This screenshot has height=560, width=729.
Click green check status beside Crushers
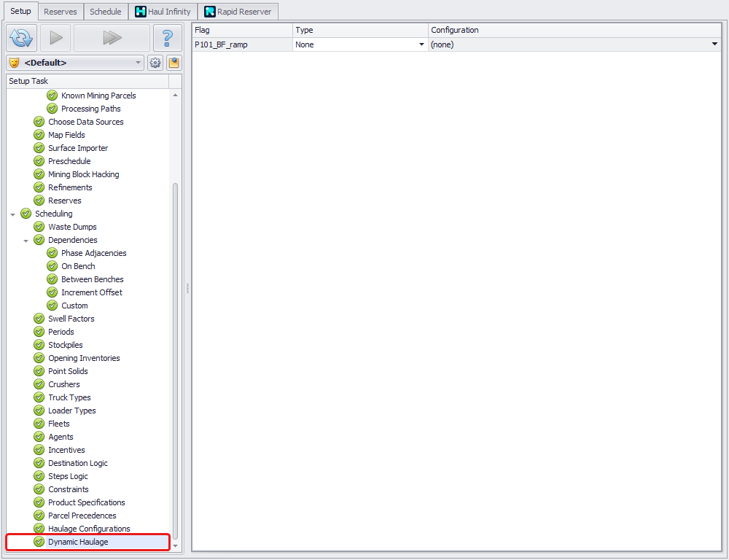(39, 384)
